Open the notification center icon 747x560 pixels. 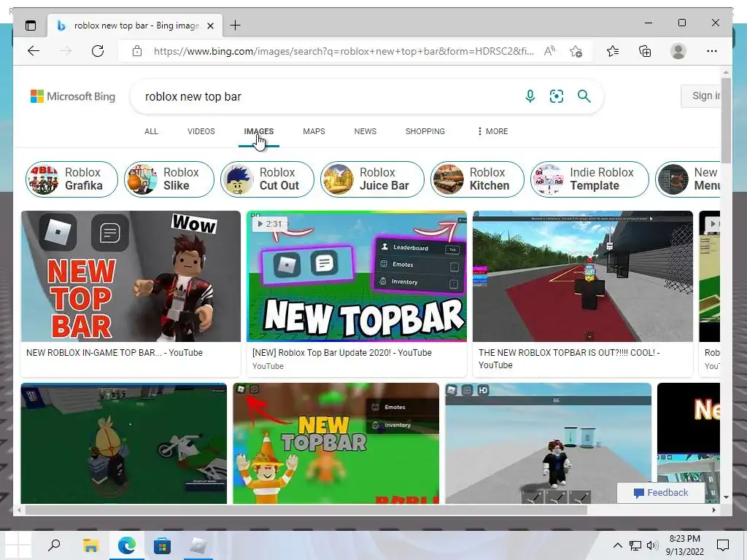[723, 545]
